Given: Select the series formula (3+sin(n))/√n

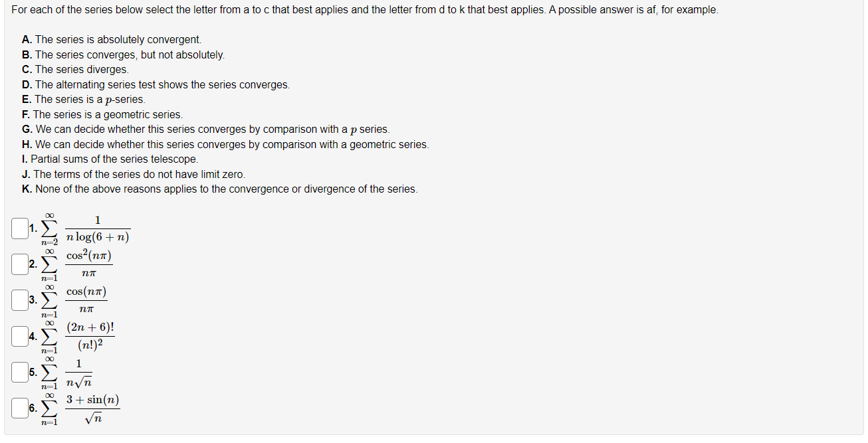Looking at the screenshot, I should [93, 408].
